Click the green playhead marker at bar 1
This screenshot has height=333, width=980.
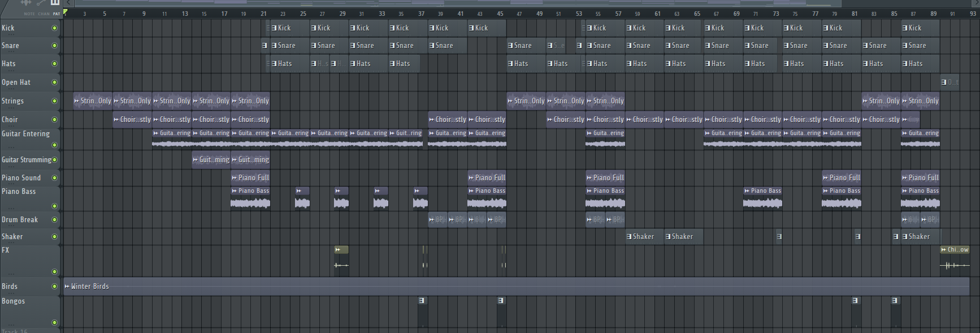point(66,12)
